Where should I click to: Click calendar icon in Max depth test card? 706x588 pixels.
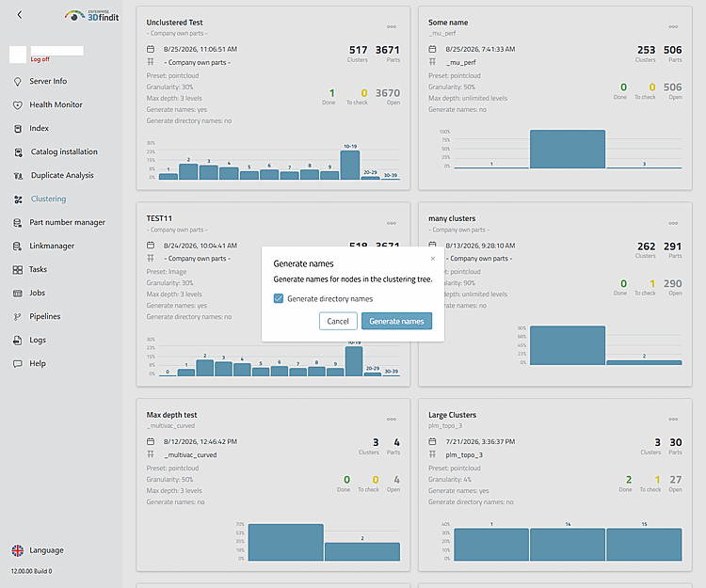(x=151, y=441)
